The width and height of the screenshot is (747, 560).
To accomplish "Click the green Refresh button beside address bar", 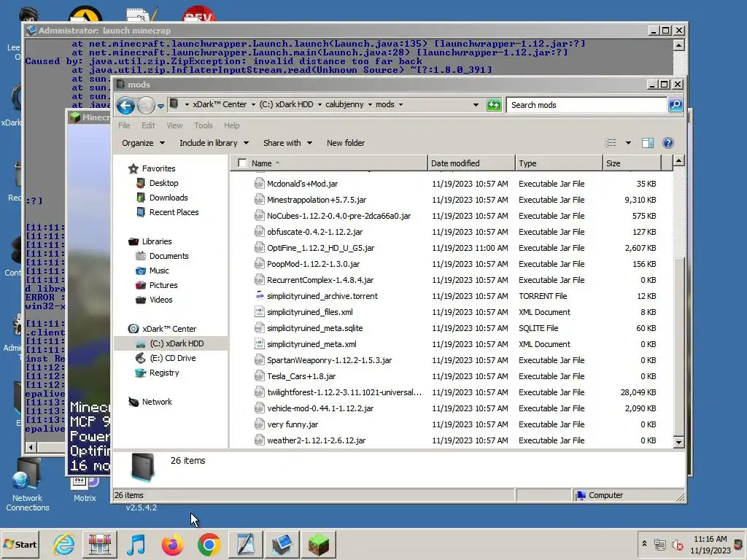I will [x=494, y=105].
